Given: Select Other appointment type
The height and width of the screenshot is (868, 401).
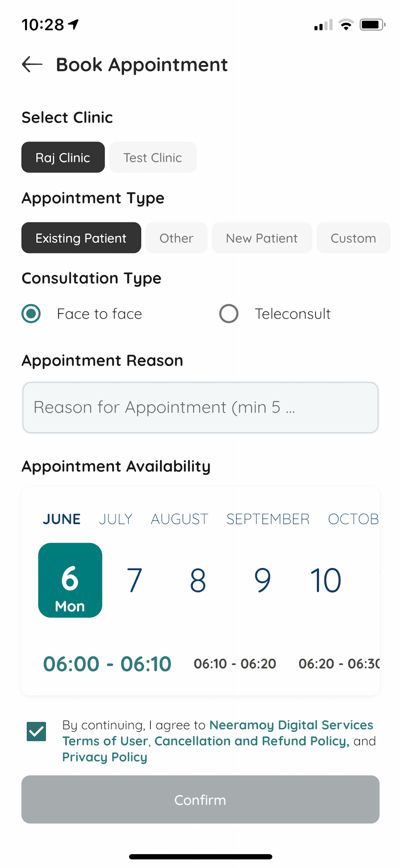Looking at the screenshot, I should [176, 238].
